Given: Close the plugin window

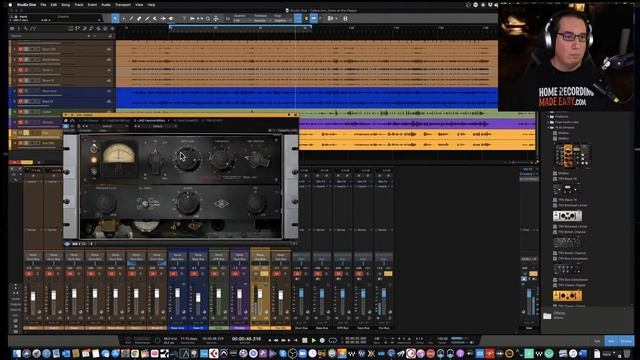Looking at the screenshot, I should pyautogui.click(x=296, y=115).
